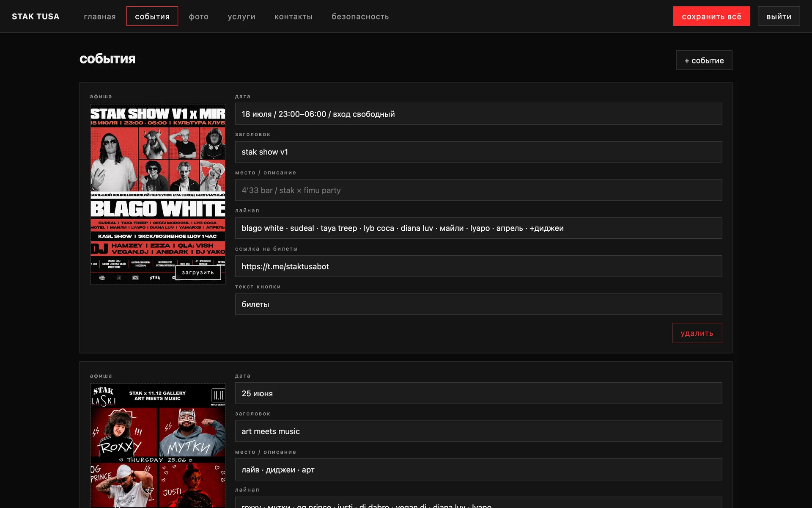812x508 pixels.
Task: Click the Stak Show V1 poster image
Action: [x=158, y=194]
